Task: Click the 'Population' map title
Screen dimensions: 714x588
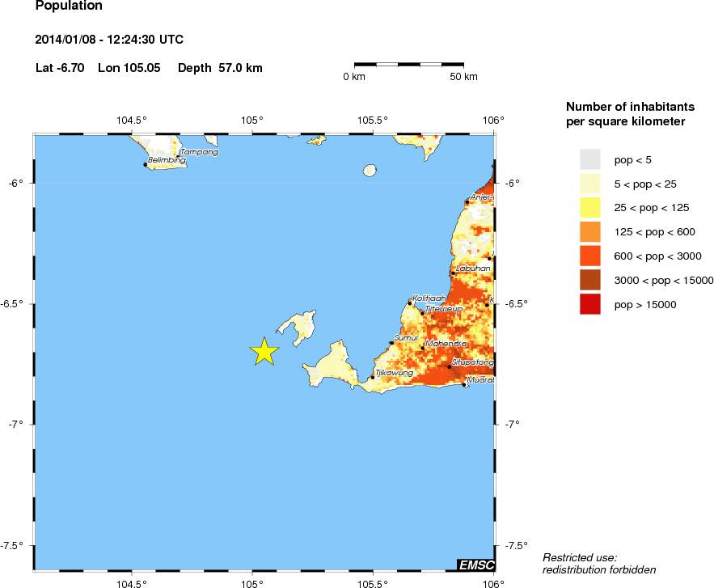Action: pyautogui.click(x=70, y=6)
